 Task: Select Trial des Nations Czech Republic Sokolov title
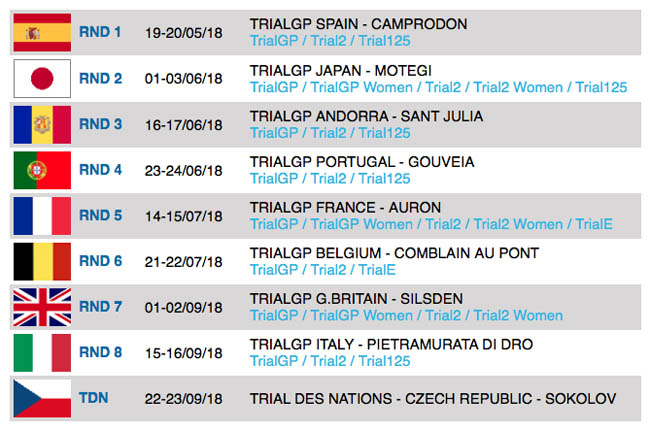point(433,399)
